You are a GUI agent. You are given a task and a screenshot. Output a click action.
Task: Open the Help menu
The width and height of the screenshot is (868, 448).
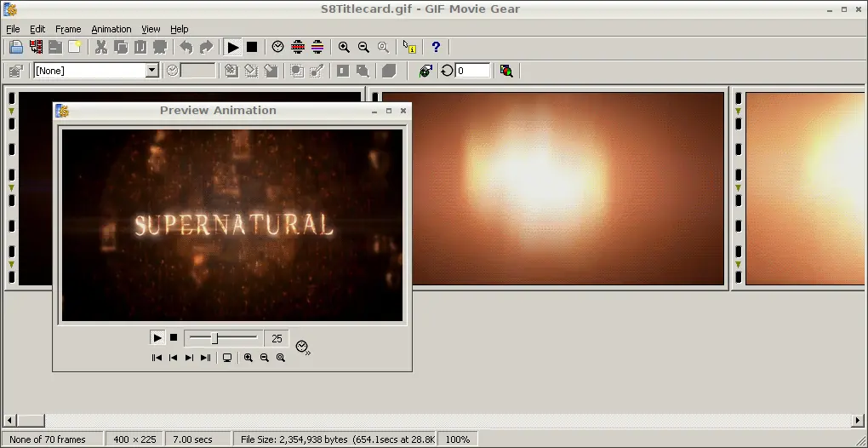coord(179,29)
